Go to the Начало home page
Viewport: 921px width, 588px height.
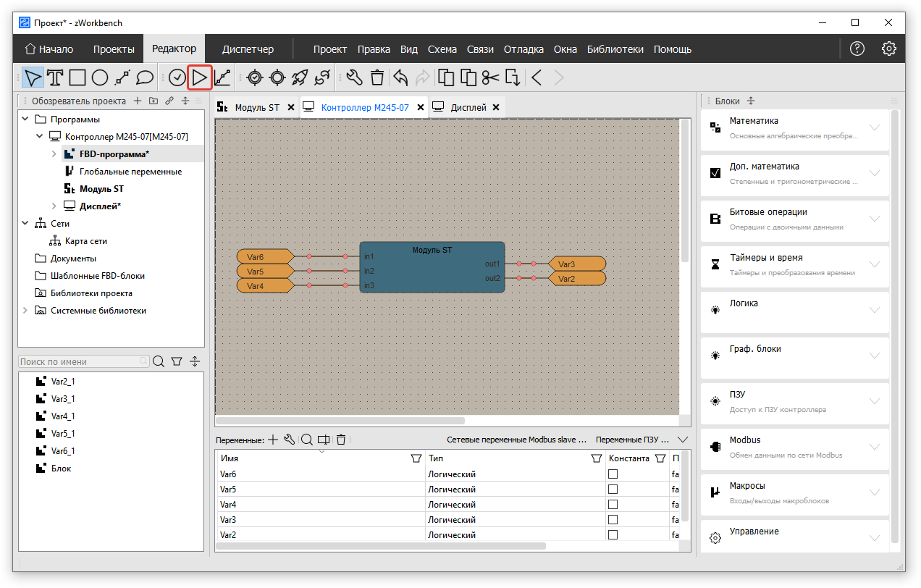coord(49,49)
